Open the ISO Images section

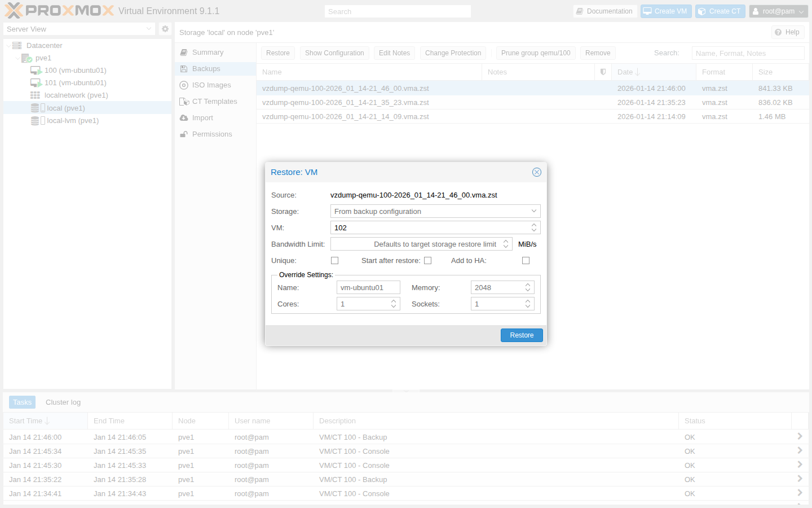211,85
